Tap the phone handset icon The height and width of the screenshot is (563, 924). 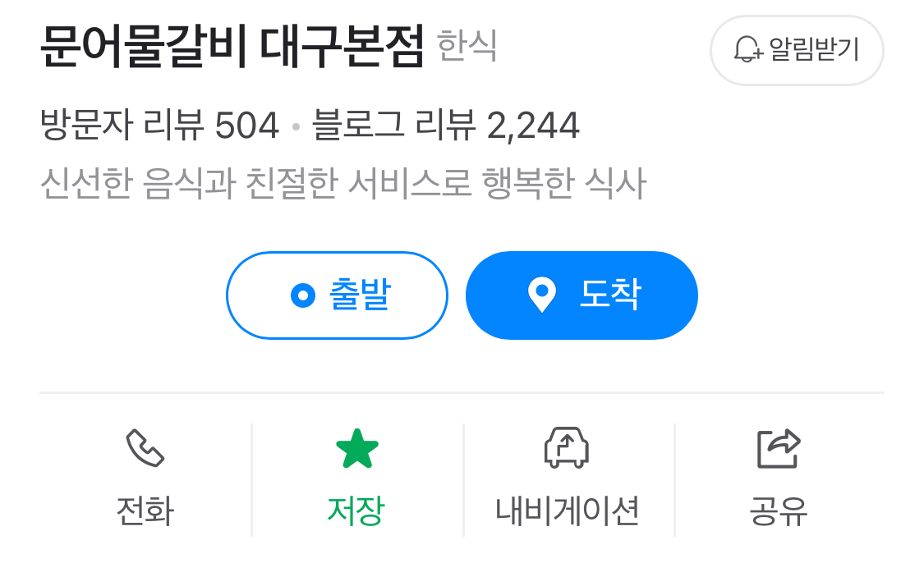click(x=145, y=448)
